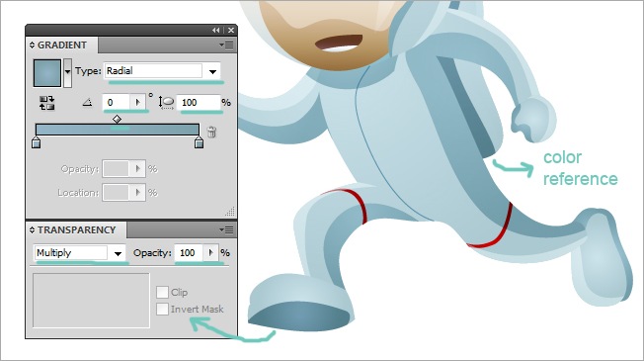Click the Type field showing Radial
The image size is (644, 361).
point(154,71)
